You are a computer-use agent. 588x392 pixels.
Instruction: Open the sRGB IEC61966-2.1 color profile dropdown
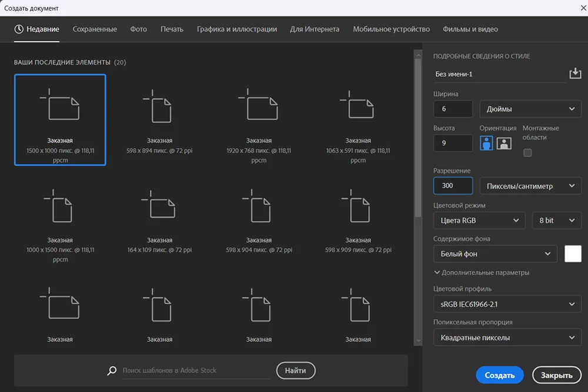click(x=507, y=304)
